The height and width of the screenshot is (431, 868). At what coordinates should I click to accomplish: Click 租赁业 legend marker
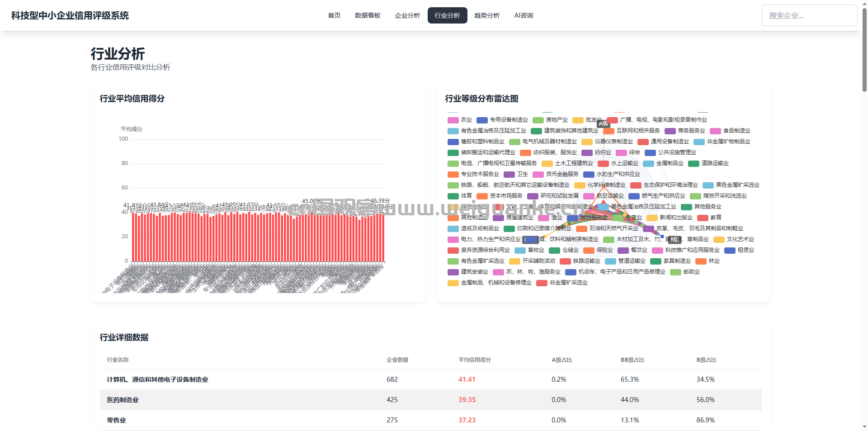730,250
